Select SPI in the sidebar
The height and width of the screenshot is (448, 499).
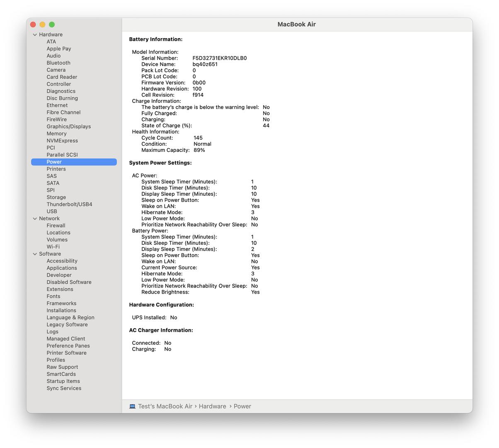pyautogui.click(x=51, y=190)
